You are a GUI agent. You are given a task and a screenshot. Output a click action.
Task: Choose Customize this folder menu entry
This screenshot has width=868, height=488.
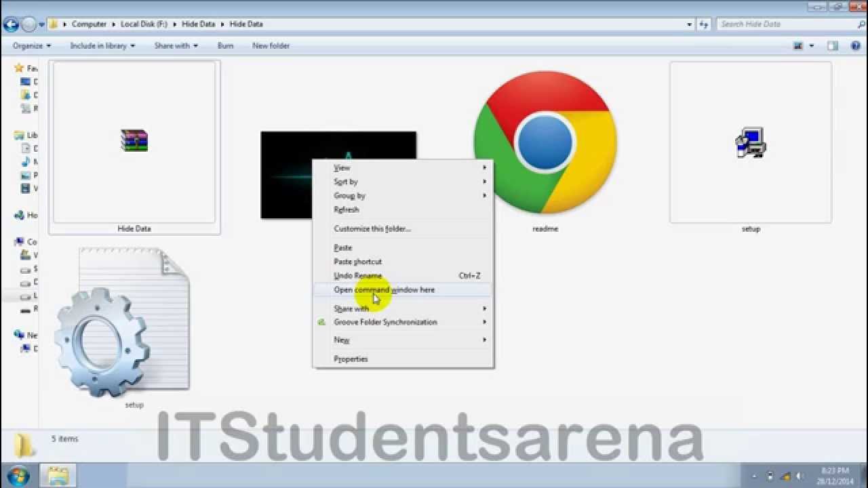click(x=403, y=229)
